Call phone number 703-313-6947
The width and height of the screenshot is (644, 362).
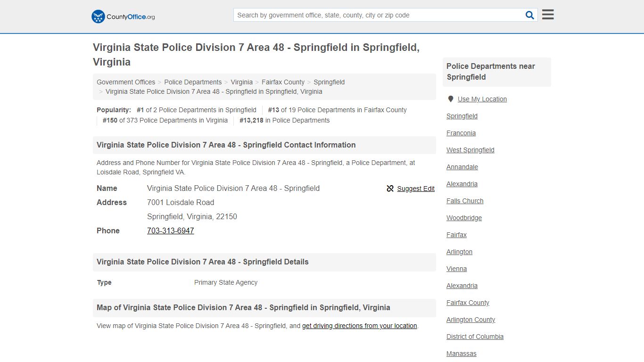[x=171, y=230]
